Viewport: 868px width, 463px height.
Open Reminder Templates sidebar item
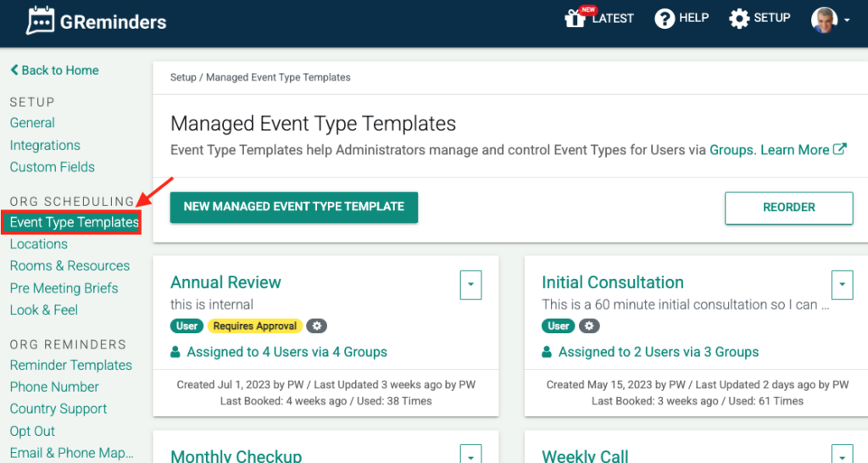71,365
